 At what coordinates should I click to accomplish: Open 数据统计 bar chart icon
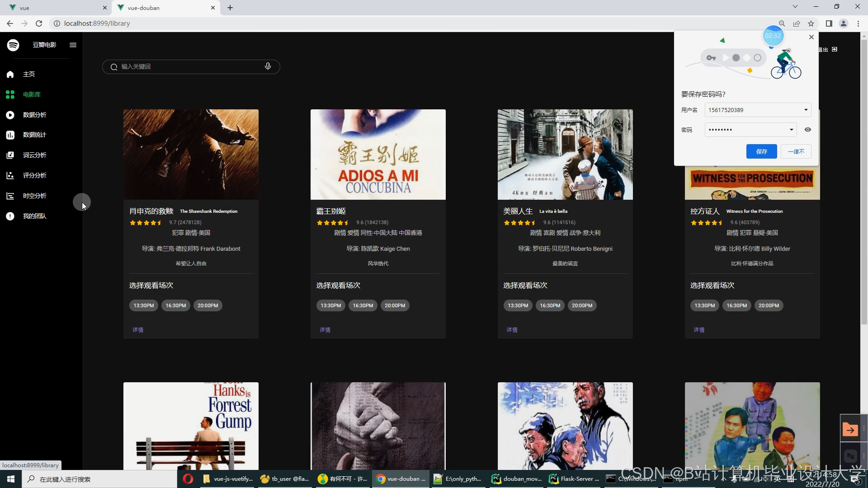[x=10, y=135]
